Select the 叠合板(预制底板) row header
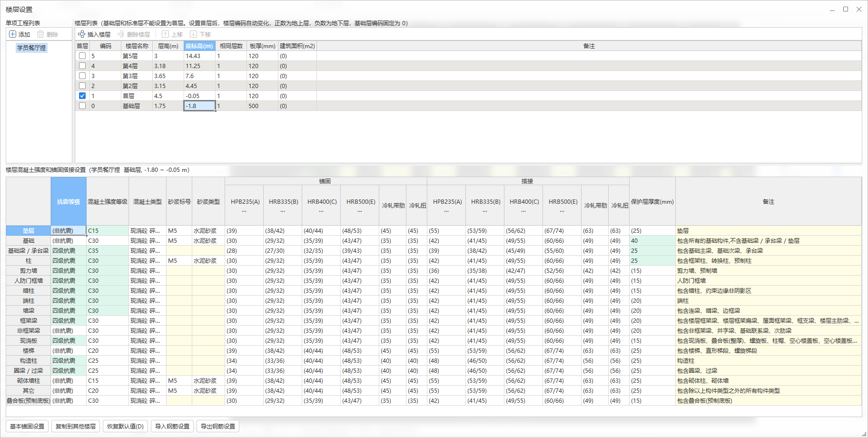Image resolution: width=868 pixels, height=438 pixels. [x=29, y=400]
